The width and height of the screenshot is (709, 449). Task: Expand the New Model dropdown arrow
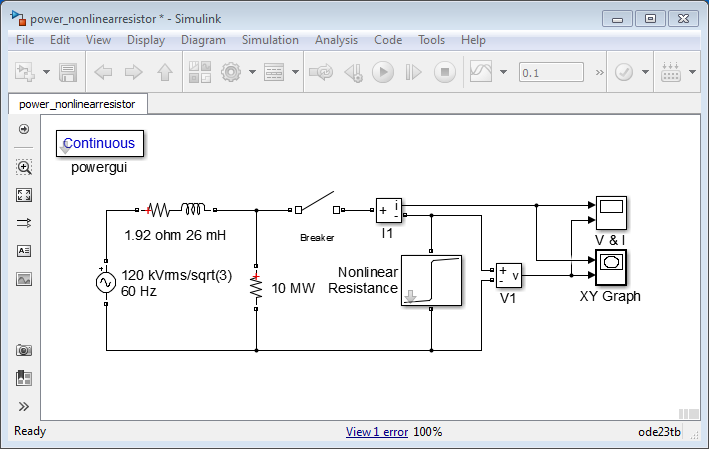(x=46, y=73)
